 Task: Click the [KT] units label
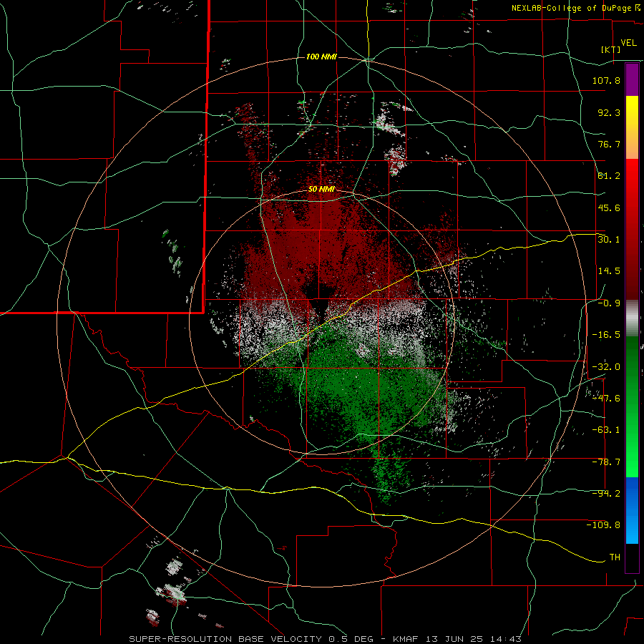click(611, 49)
